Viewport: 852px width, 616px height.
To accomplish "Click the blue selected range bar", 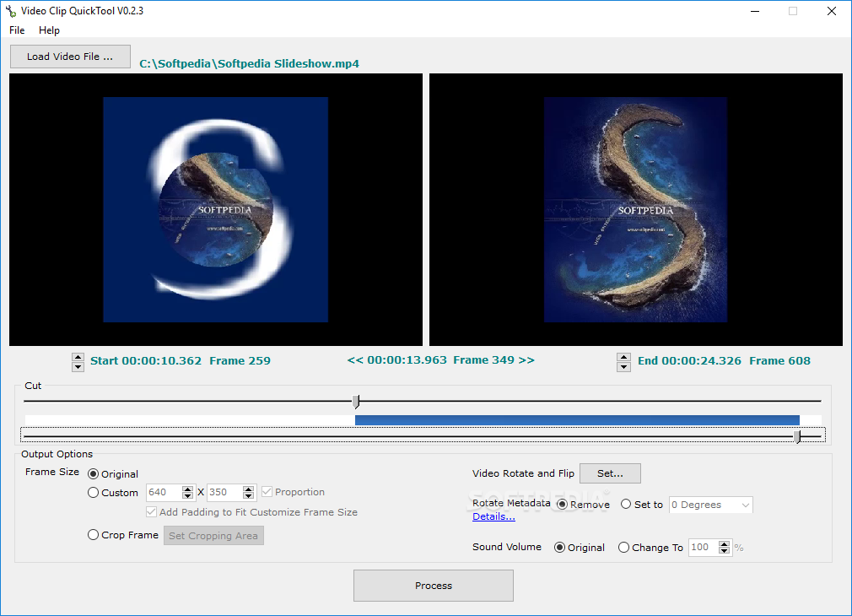I will point(577,419).
